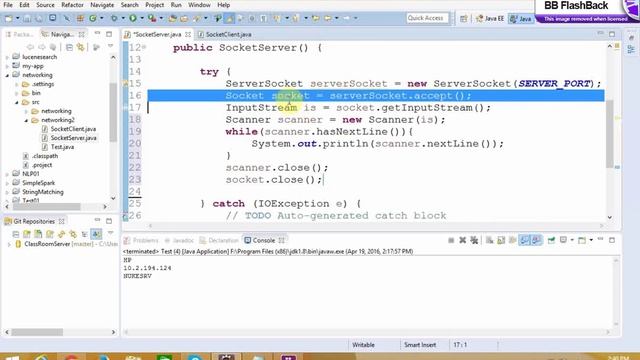The height and width of the screenshot is (360, 640).
Task: Click the Display Selected Console icon
Action: pos(563,240)
